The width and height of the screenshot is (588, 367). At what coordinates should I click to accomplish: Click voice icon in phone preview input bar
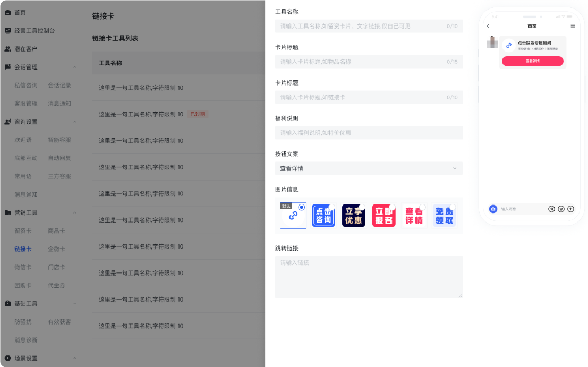pos(551,209)
